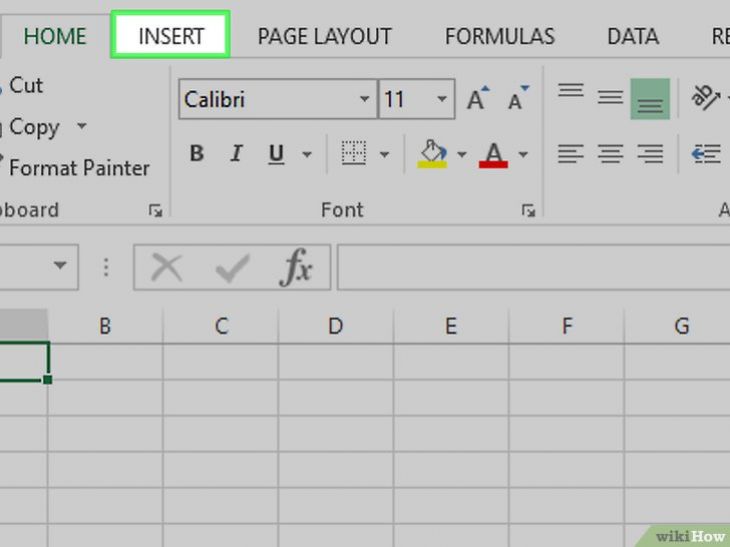Open the PAGE LAYOUT tab

click(x=324, y=36)
